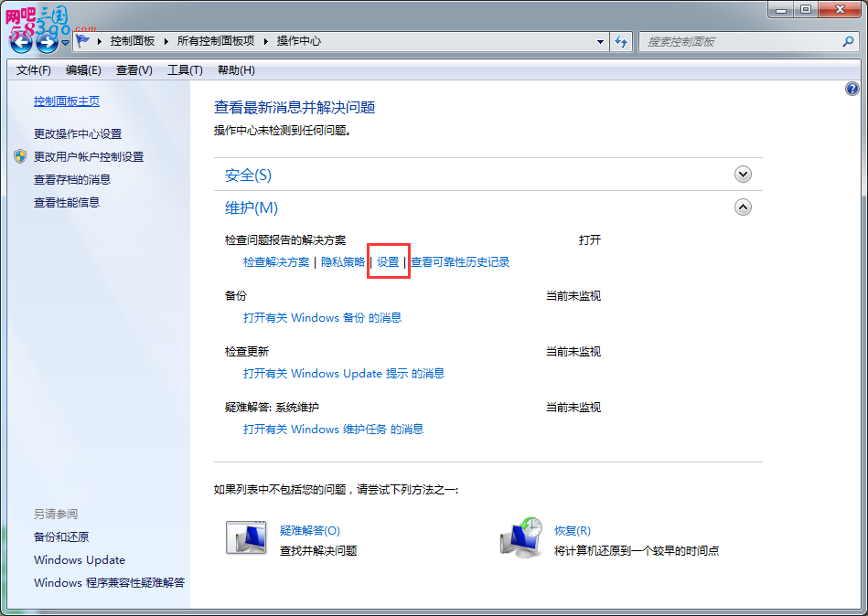868x616 pixels.
Task: Click breadcrumb arrow before 控制面板
Action: 99,41
